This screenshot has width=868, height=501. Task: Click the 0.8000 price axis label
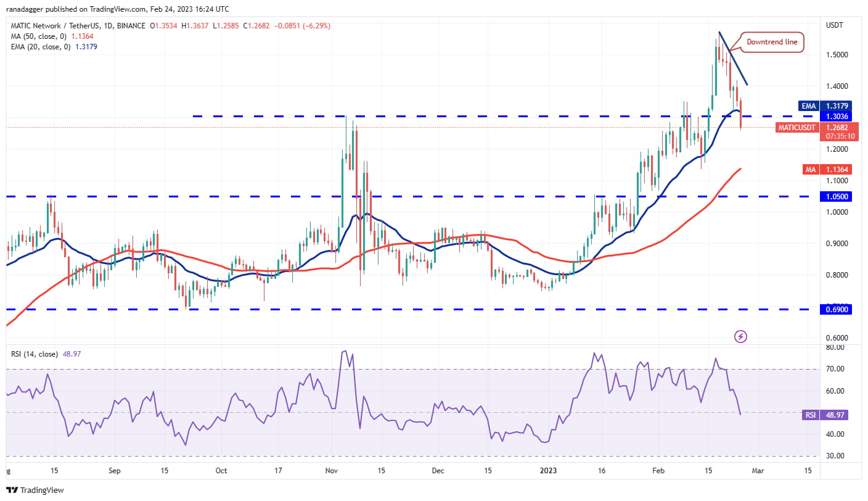[837, 275]
